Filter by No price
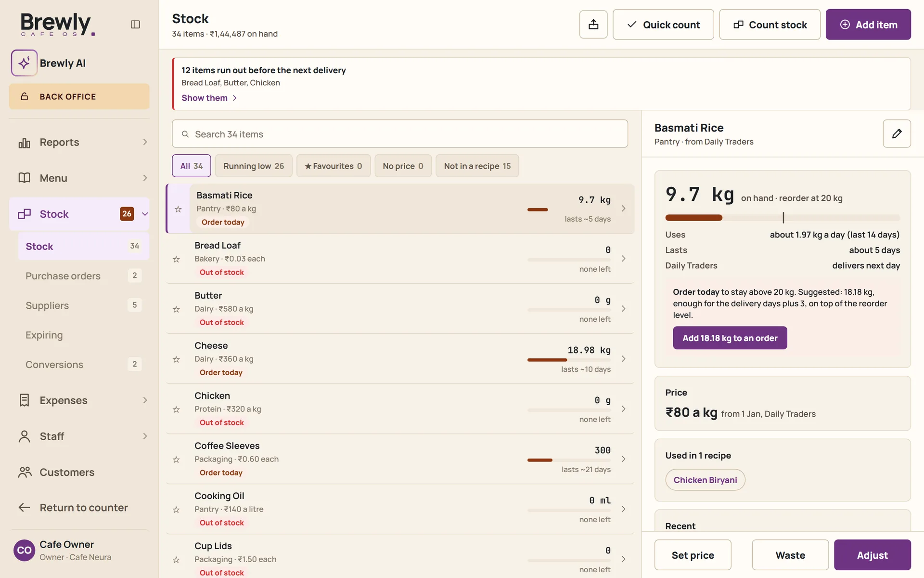The height and width of the screenshot is (578, 924). tap(403, 166)
